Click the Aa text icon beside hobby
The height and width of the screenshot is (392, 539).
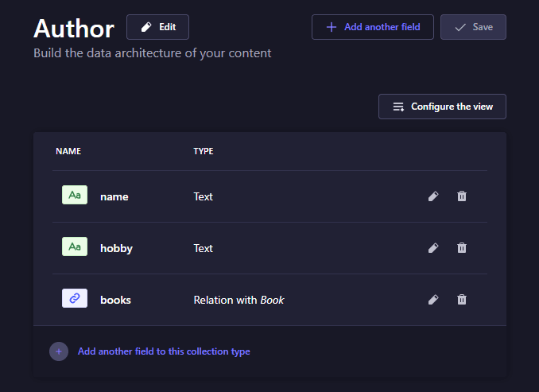75,246
